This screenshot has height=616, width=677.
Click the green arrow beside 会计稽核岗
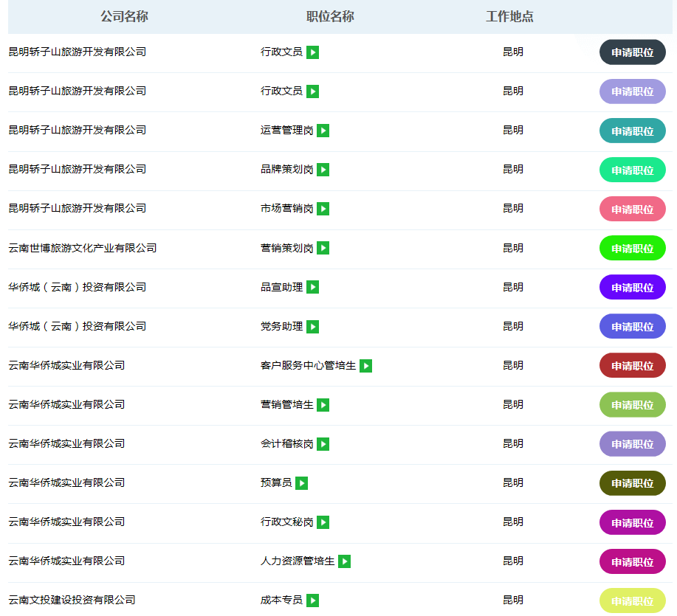point(323,444)
